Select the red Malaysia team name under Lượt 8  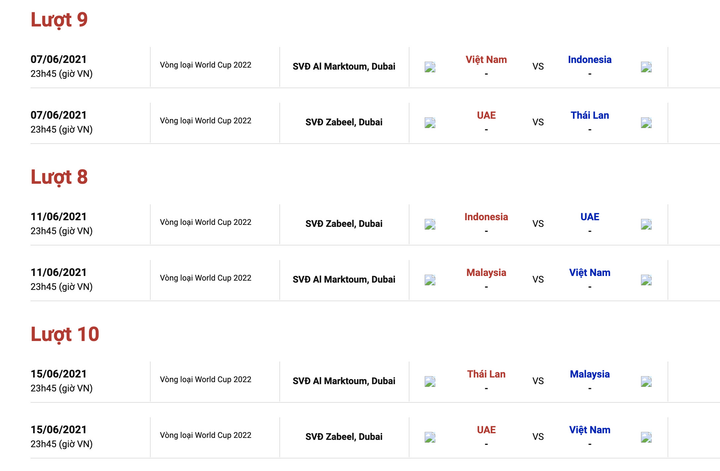[486, 273]
